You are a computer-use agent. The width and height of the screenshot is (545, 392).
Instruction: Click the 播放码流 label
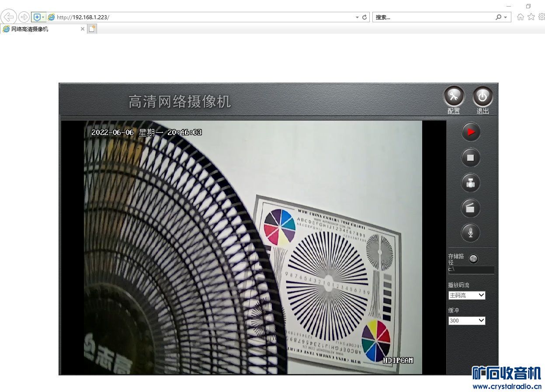[459, 285]
